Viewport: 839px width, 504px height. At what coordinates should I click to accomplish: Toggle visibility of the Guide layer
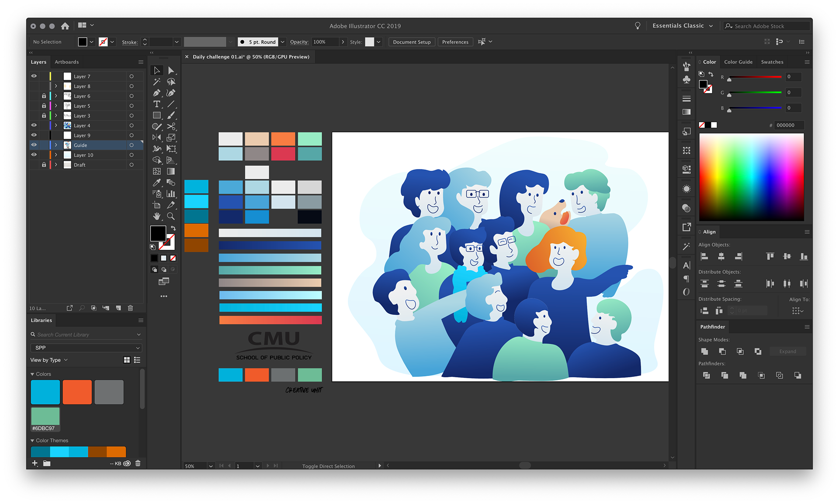tap(34, 145)
